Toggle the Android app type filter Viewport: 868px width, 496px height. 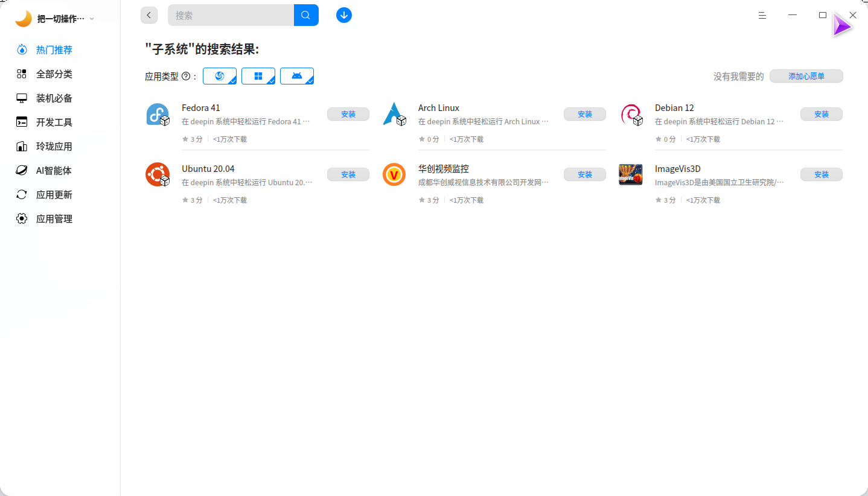[x=297, y=76]
